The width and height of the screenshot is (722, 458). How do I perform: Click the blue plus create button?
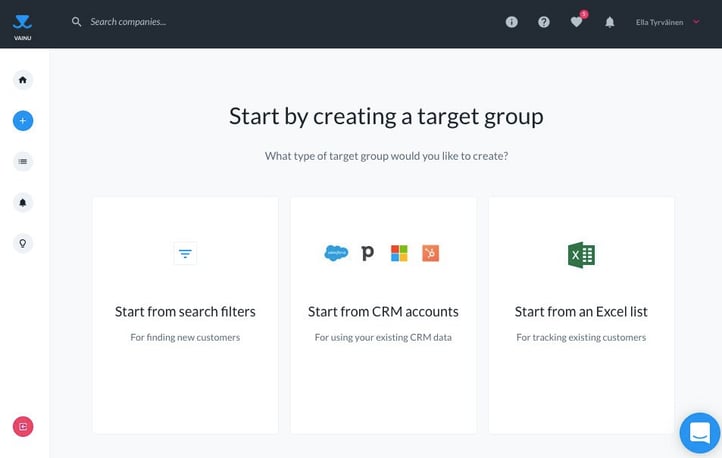pos(23,121)
